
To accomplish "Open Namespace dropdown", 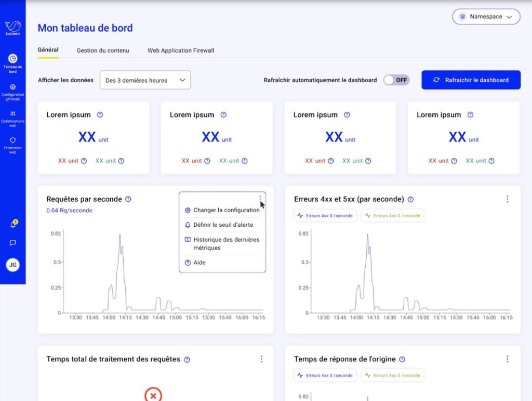I will pyautogui.click(x=486, y=17).
